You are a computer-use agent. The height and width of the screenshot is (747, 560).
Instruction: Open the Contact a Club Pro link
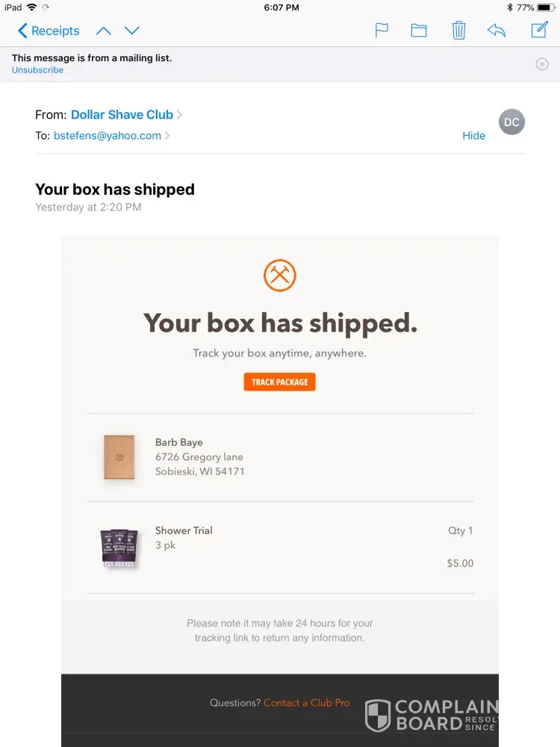click(306, 703)
